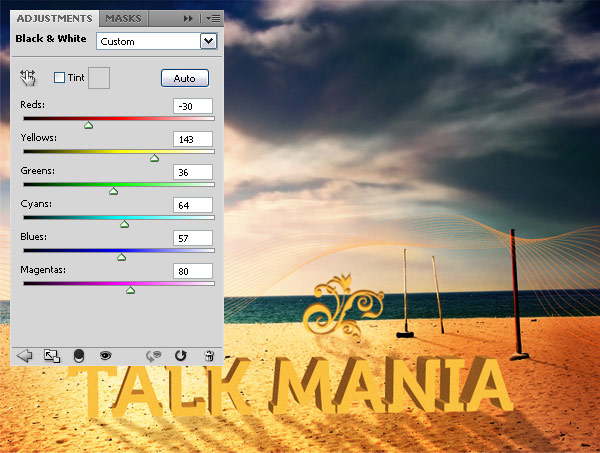Click the Blues slider handle
Screen dimensions: 600x453
[x=121, y=257]
